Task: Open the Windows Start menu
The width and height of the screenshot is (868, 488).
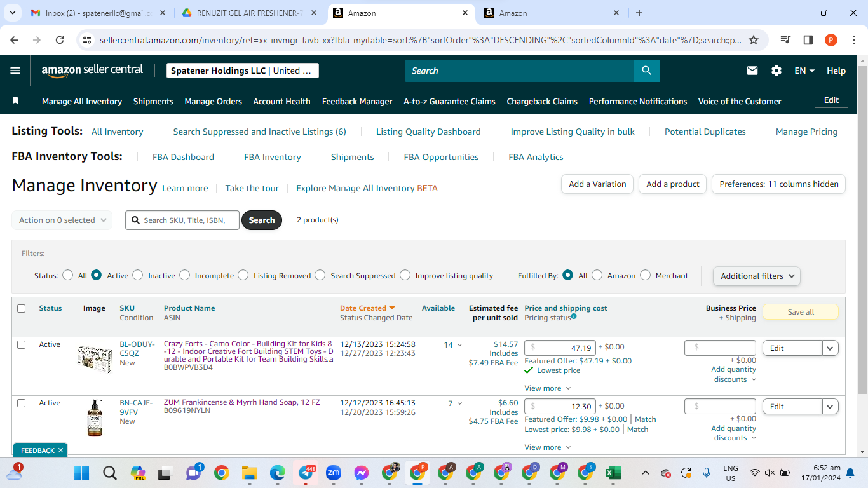Action: click(82, 473)
